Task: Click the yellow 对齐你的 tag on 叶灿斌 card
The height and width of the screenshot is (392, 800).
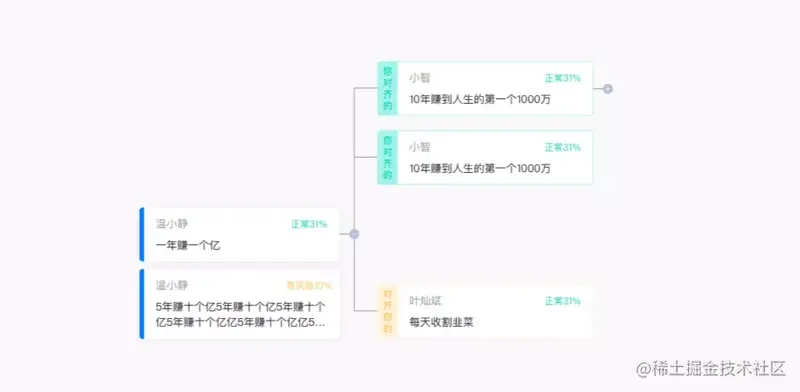Action: click(388, 311)
